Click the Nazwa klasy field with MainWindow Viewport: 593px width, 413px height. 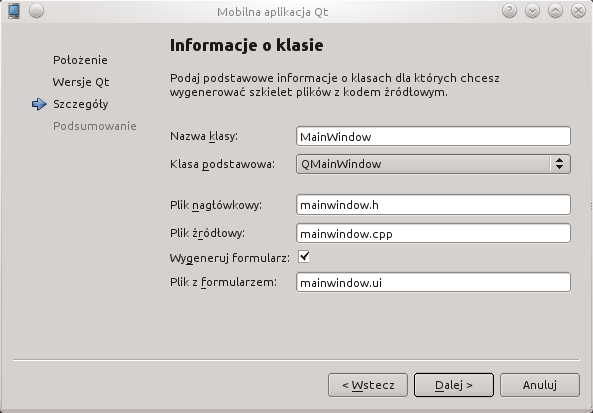(x=433, y=136)
